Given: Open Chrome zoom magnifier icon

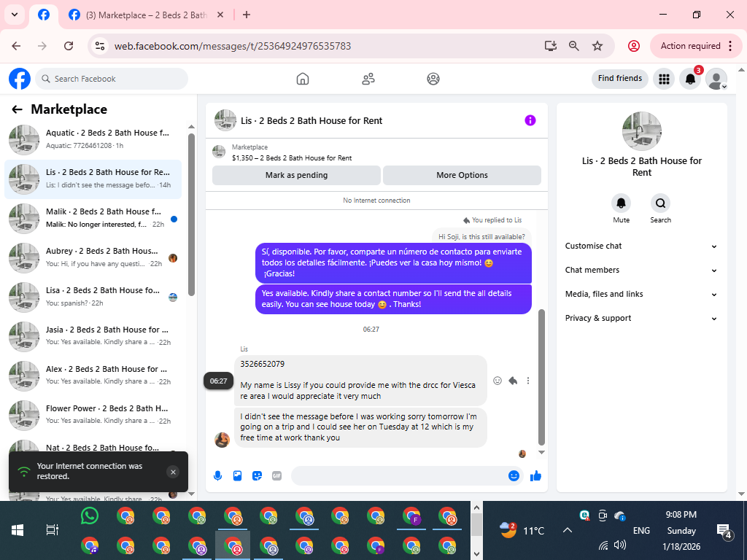Looking at the screenshot, I should pyautogui.click(x=574, y=46).
